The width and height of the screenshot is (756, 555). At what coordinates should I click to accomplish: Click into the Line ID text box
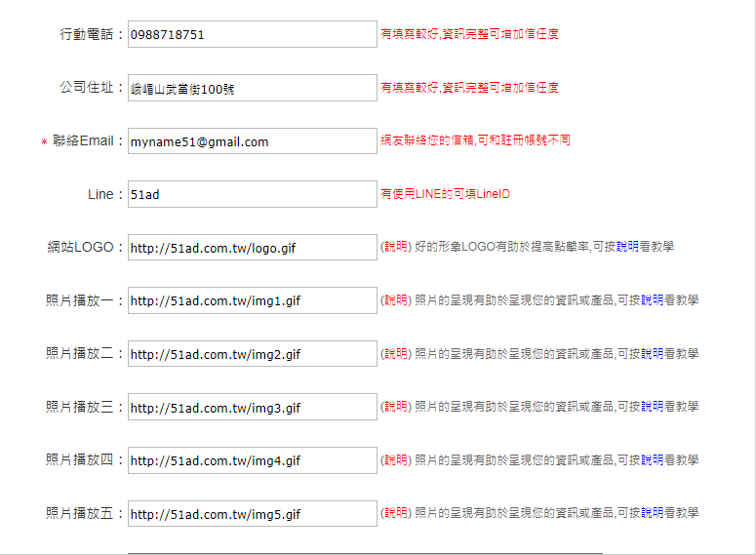point(252,194)
